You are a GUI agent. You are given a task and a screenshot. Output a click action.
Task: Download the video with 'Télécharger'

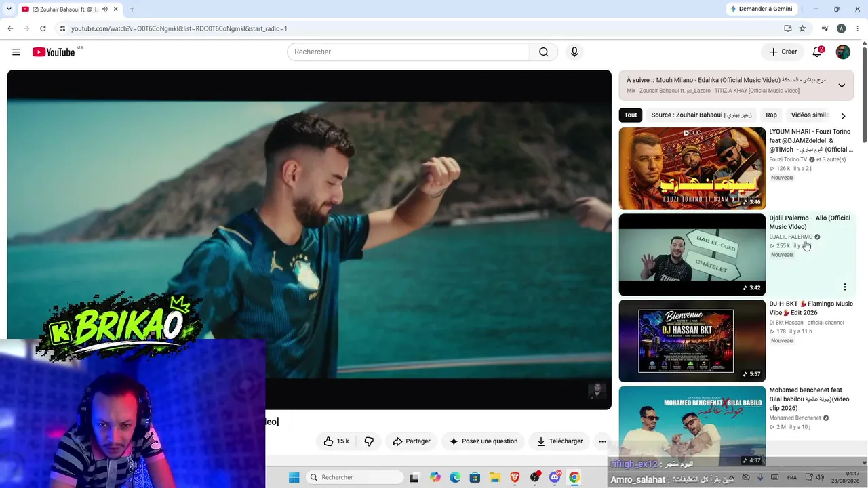click(x=559, y=441)
